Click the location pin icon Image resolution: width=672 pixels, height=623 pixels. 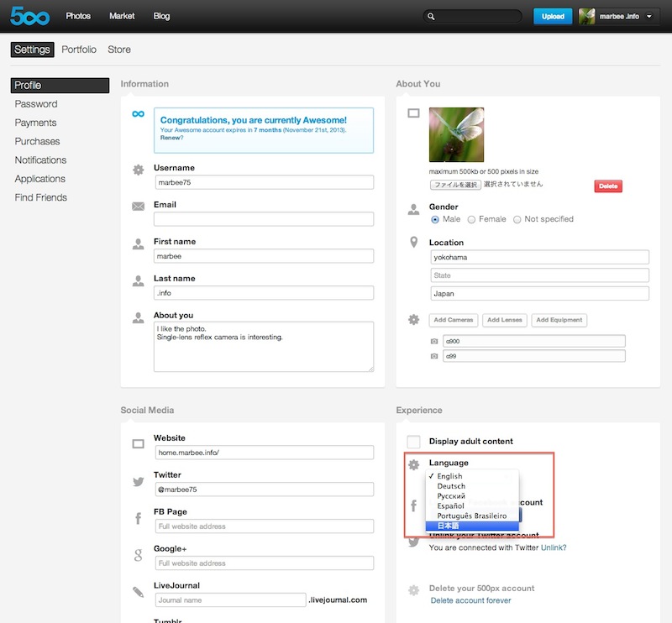click(x=413, y=243)
